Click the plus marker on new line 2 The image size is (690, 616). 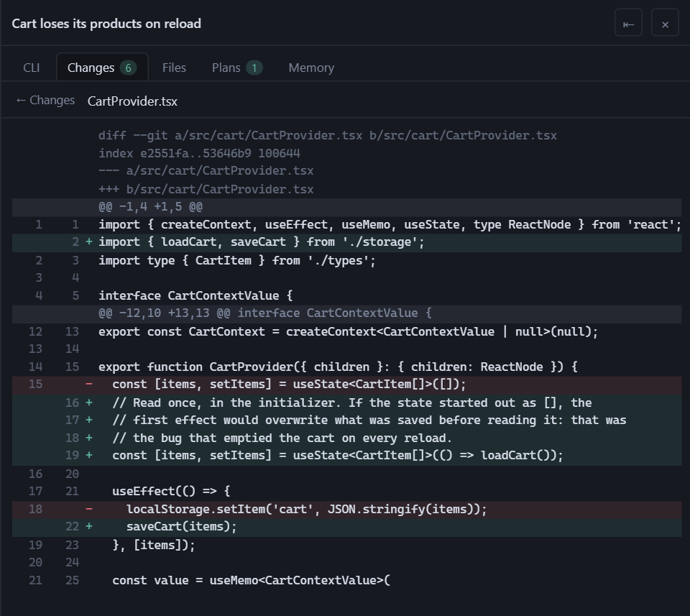click(89, 242)
